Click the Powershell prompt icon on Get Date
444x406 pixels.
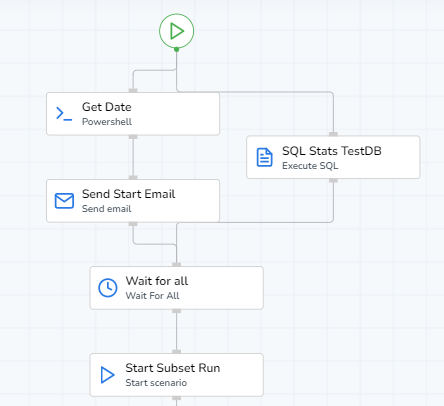64,114
